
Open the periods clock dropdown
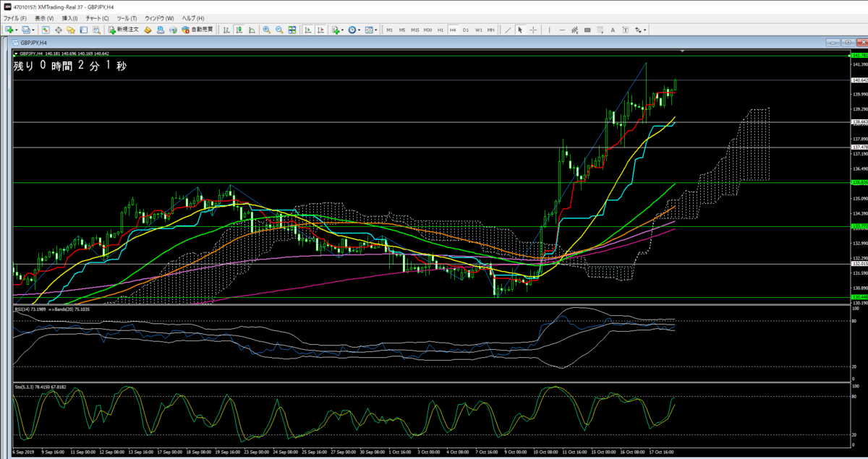tap(354, 30)
